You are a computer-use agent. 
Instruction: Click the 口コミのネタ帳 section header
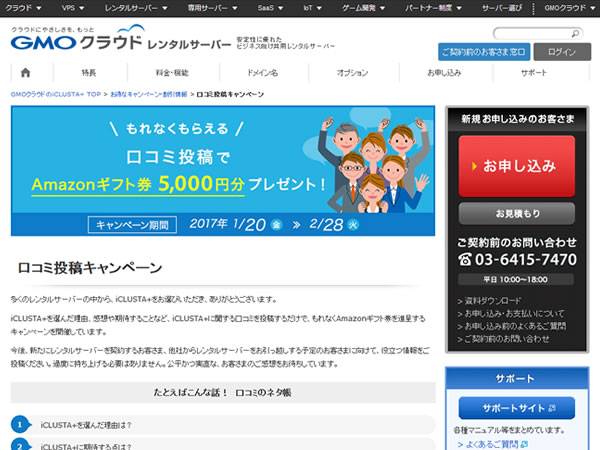coord(223,393)
